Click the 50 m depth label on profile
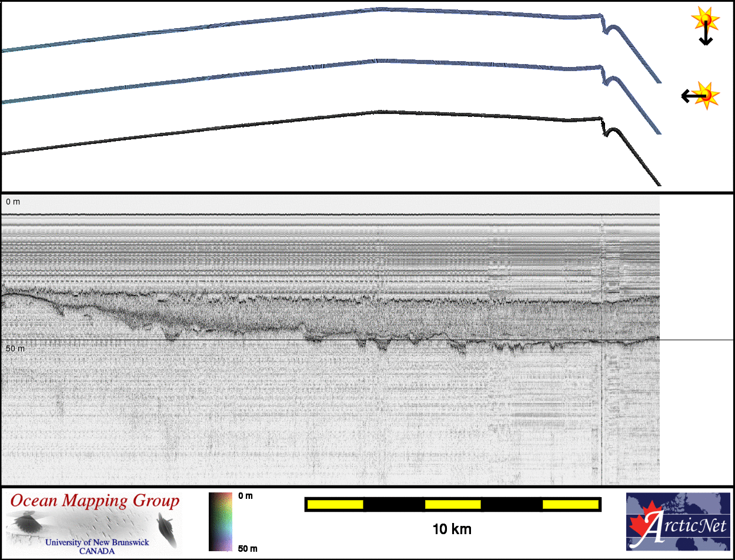Viewport: 735px width, 560px height. click(x=15, y=349)
